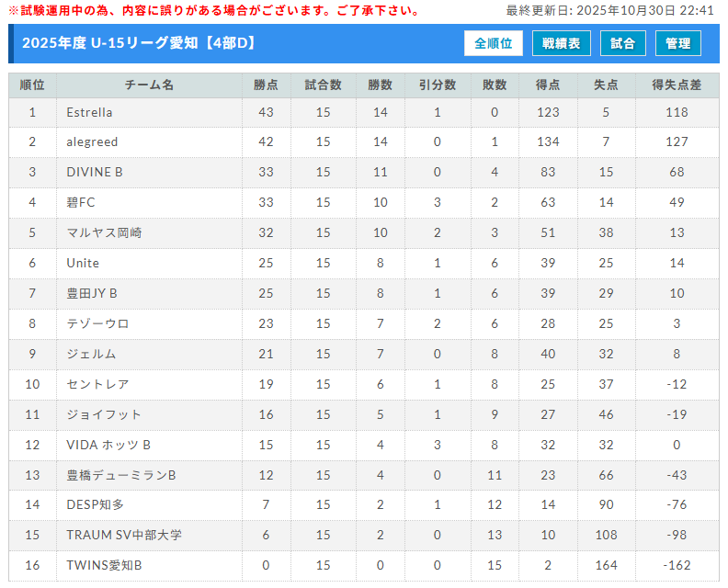Image resolution: width=728 pixels, height=588 pixels.
Task: Click the セントレア team name
Action: 97,384
